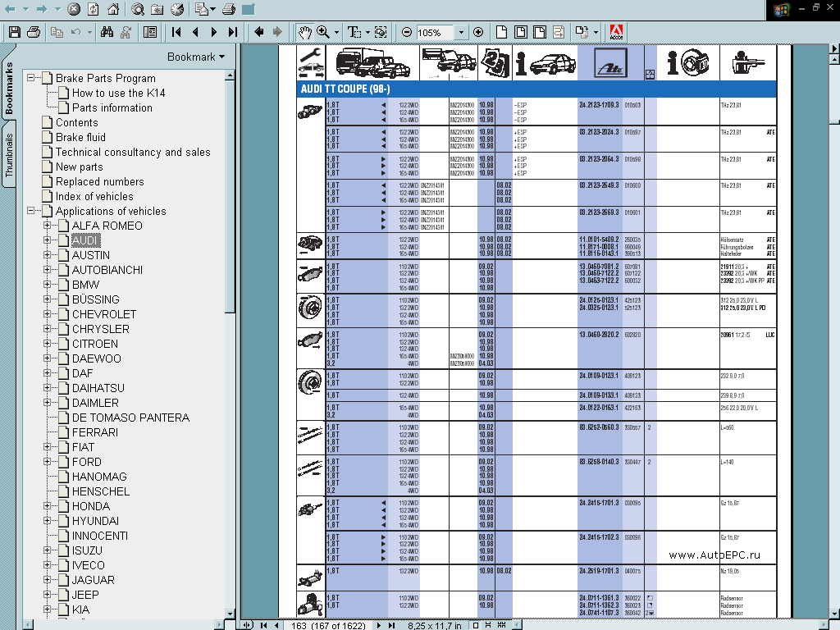Click the Fit Width page icon

click(539, 31)
